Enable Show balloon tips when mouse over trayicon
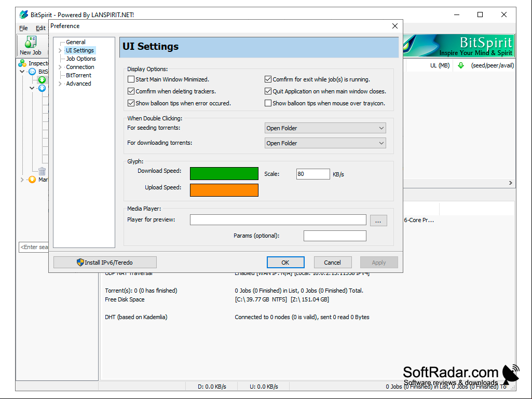 coord(268,103)
